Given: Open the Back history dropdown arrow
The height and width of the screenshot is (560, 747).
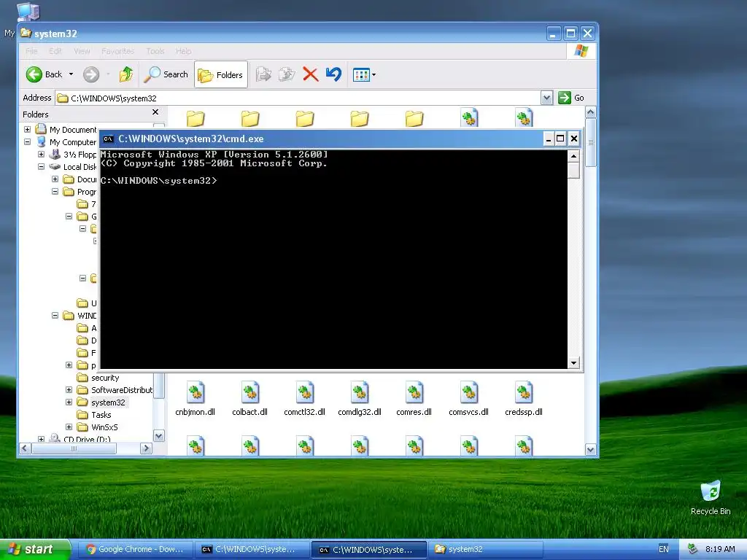Looking at the screenshot, I should pos(71,74).
